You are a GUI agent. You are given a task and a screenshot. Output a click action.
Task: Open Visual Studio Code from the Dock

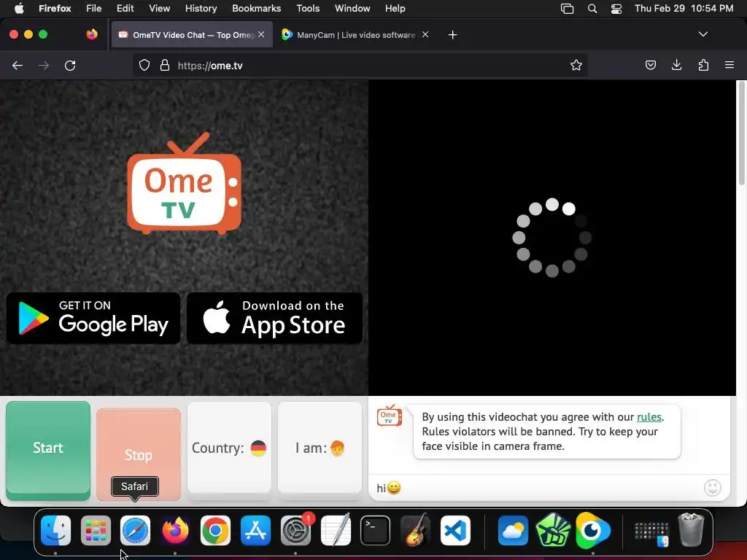455,530
